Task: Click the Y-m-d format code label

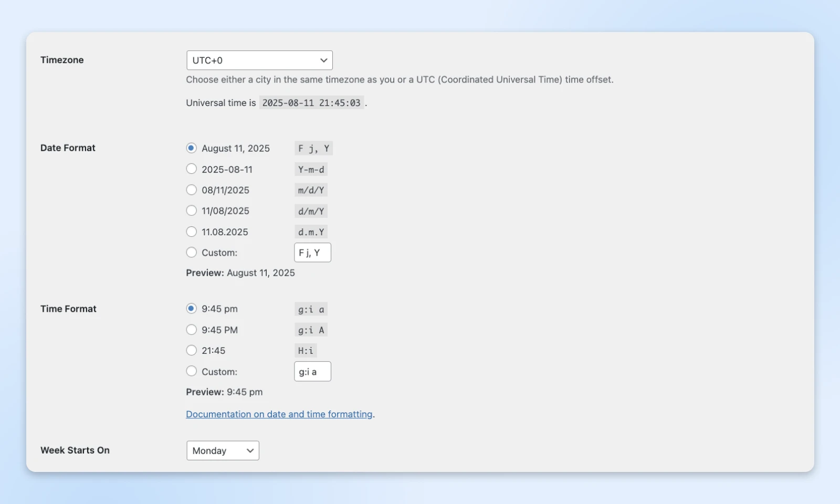Action: pos(311,170)
